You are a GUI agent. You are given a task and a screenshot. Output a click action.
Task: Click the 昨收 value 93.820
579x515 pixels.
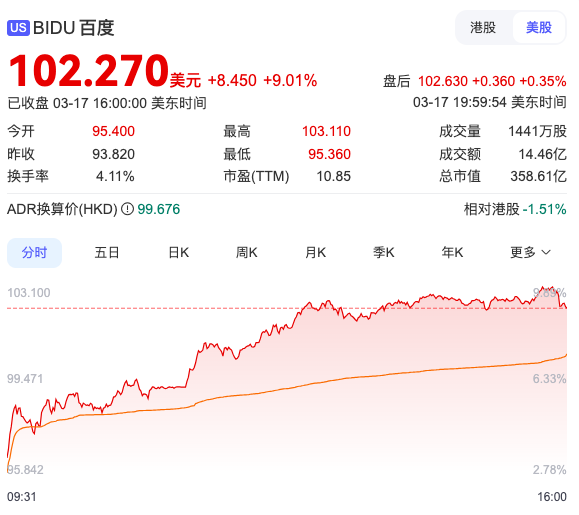113,154
